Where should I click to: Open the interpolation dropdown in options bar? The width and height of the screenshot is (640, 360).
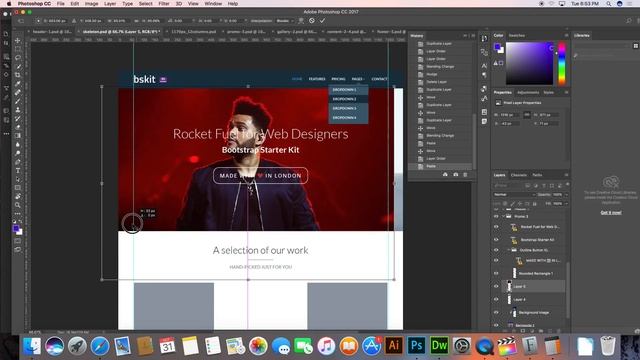[x=285, y=20]
